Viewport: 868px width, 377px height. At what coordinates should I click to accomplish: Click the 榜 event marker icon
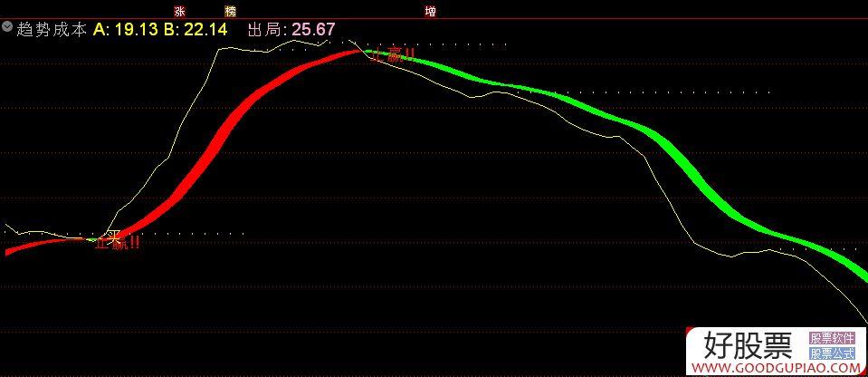pos(230,11)
